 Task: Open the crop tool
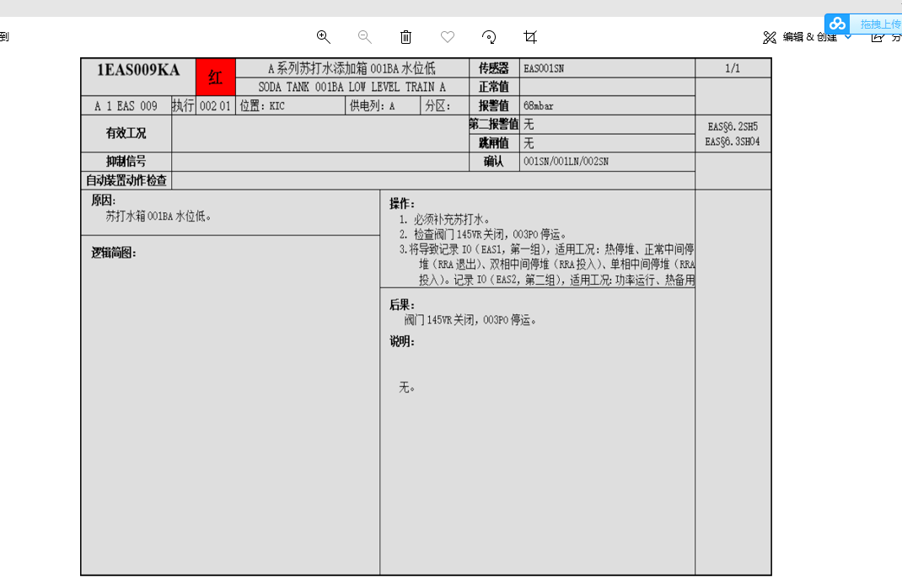(x=530, y=36)
